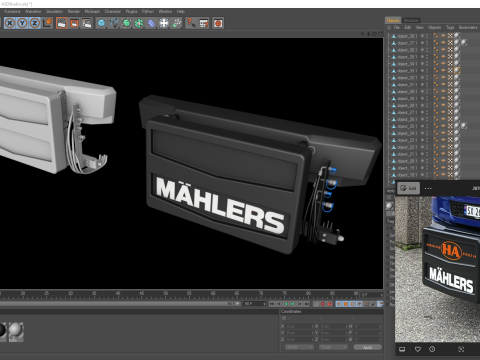Click second material tag on object_25.1
This screenshot has width=480, height=360.
[x=464, y=126]
